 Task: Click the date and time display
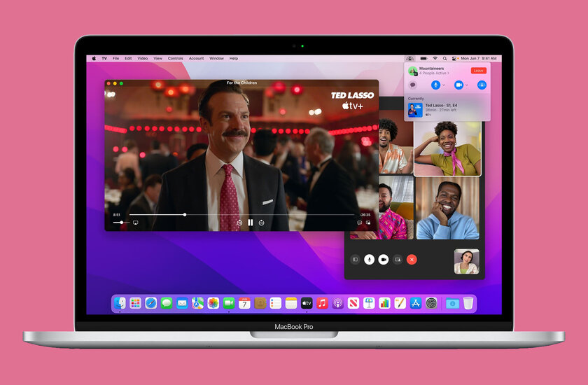(x=479, y=59)
